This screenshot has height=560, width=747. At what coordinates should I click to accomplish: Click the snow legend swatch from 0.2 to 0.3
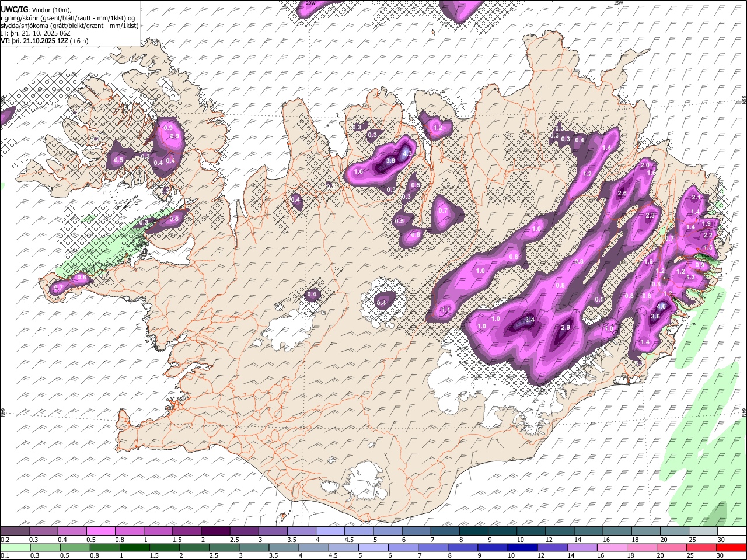click(x=15, y=531)
